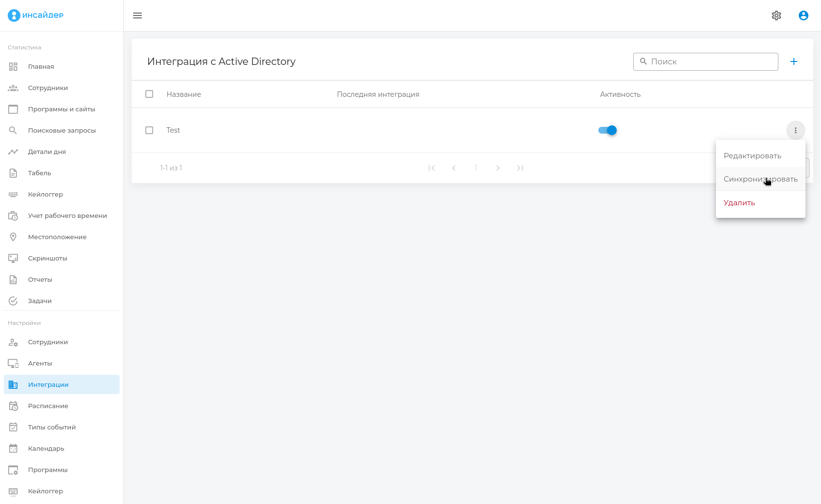
Task: Choose Синхронизировать from the context menu
Action: point(760,179)
